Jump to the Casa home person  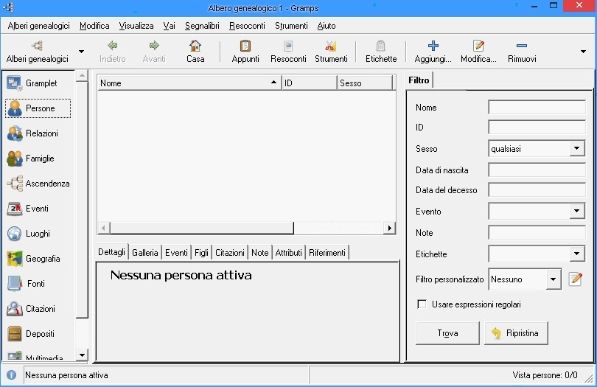point(195,52)
